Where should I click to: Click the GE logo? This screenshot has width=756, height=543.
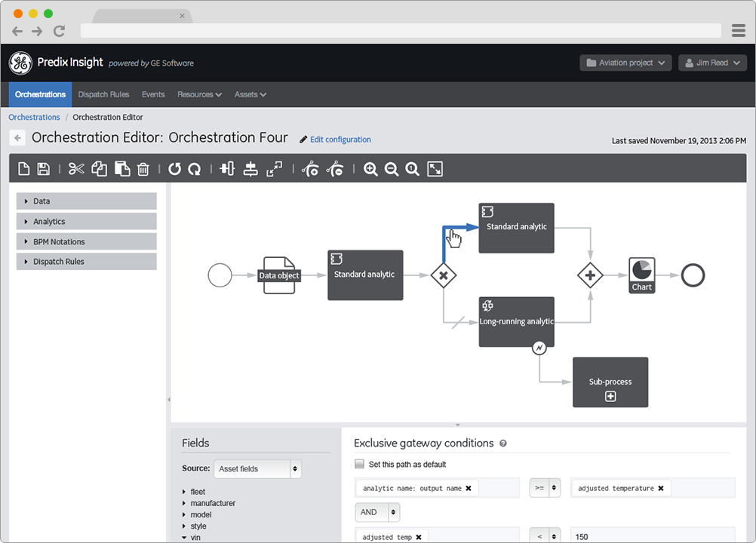click(20, 63)
